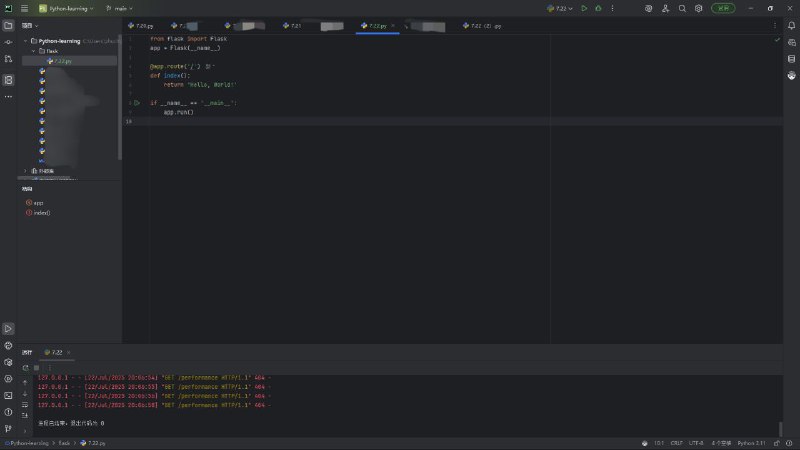Viewport: 800px width, 450px height.
Task: Select index() in the Structure panel
Action: [41, 212]
